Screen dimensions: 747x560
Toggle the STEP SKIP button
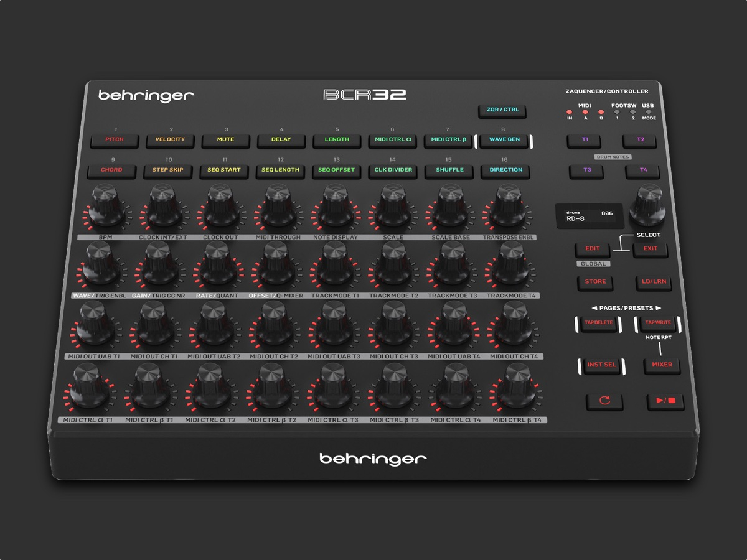tap(167, 170)
